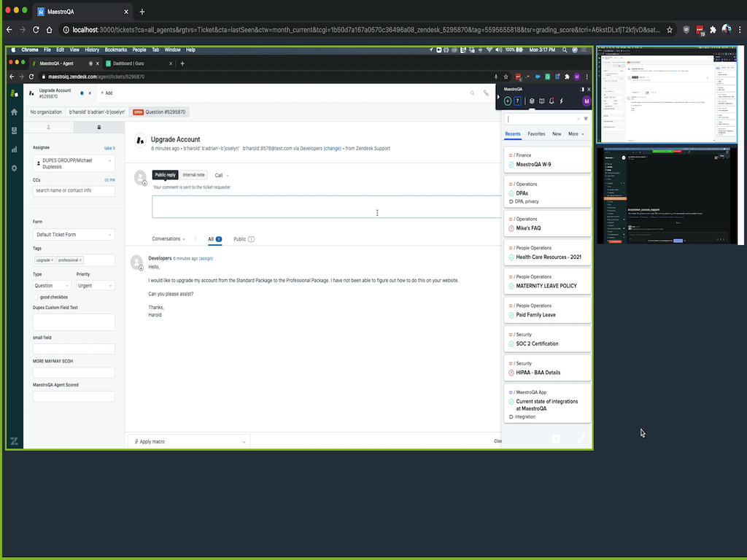Screen dimensions: 747x560
Task: Click the take it link
Action: [109, 148]
